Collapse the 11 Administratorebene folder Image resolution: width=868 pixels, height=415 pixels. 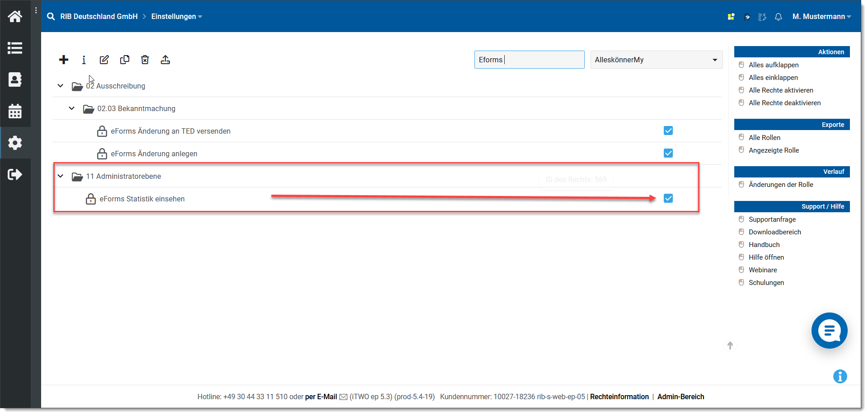coord(60,176)
